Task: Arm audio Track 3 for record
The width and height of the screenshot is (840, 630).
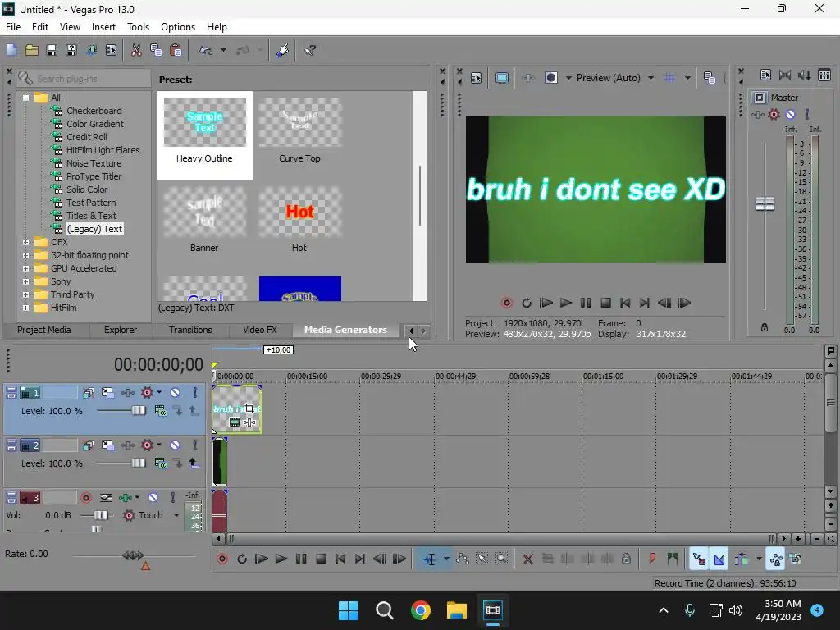Action: 85,498
